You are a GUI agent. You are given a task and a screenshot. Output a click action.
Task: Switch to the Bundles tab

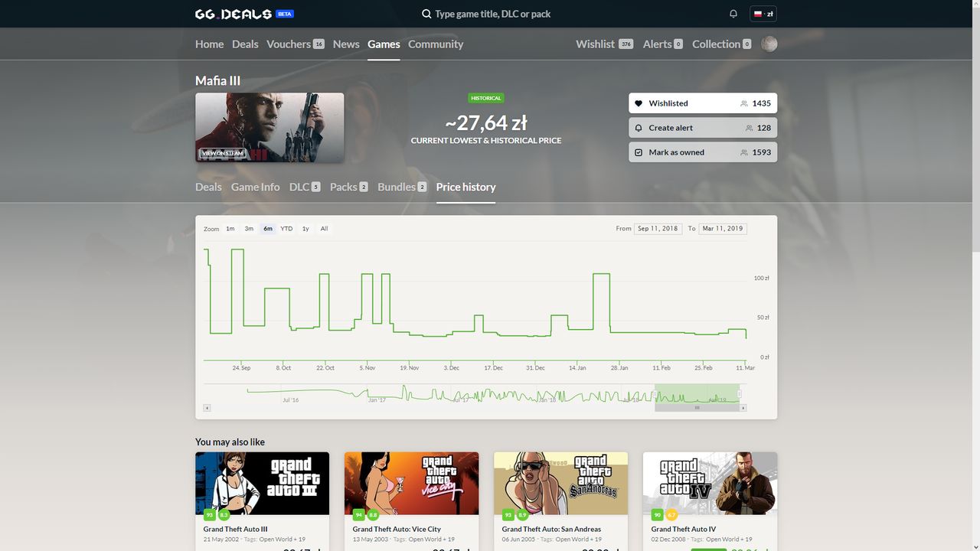(402, 187)
